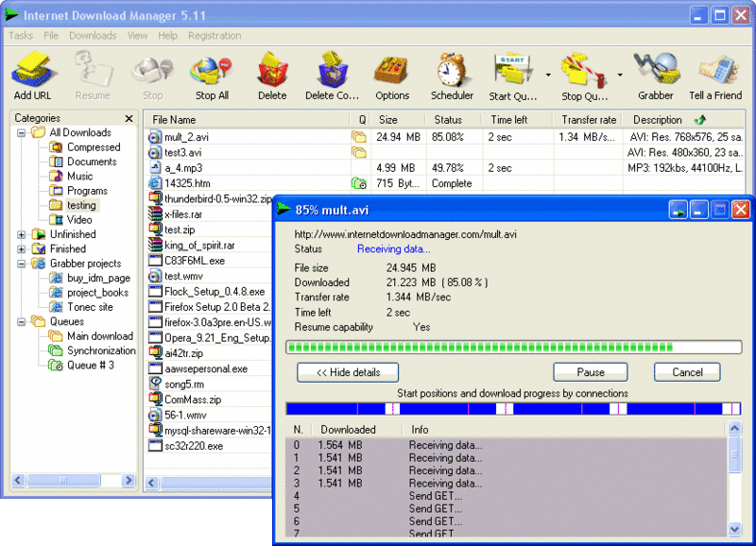Image resolution: width=756 pixels, height=546 pixels.
Task: Open the Start Queue dropdown arrow
Action: (x=548, y=76)
